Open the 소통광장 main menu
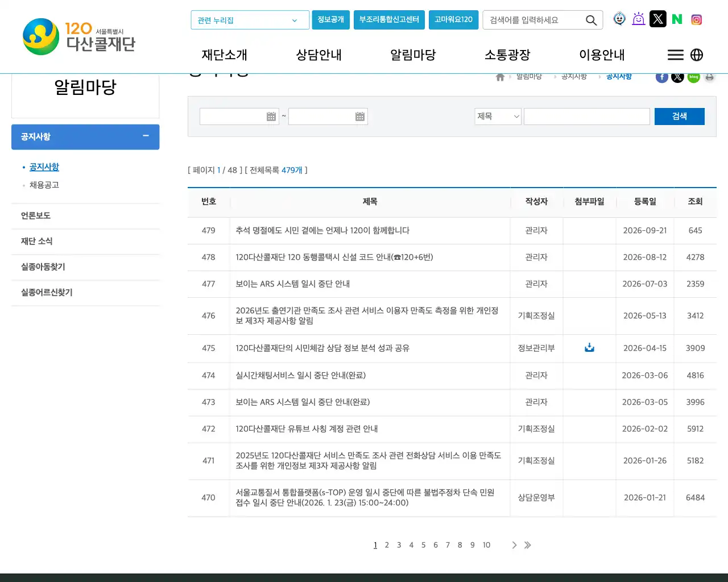This screenshot has width=728, height=582. tap(507, 55)
